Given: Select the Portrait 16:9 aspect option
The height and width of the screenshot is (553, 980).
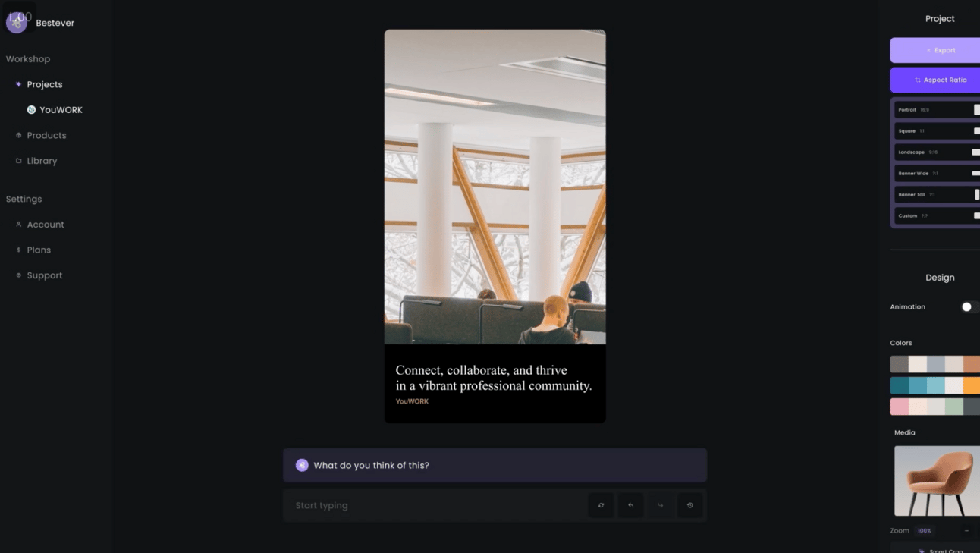Looking at the screenshot, I should tap(938, 110).
